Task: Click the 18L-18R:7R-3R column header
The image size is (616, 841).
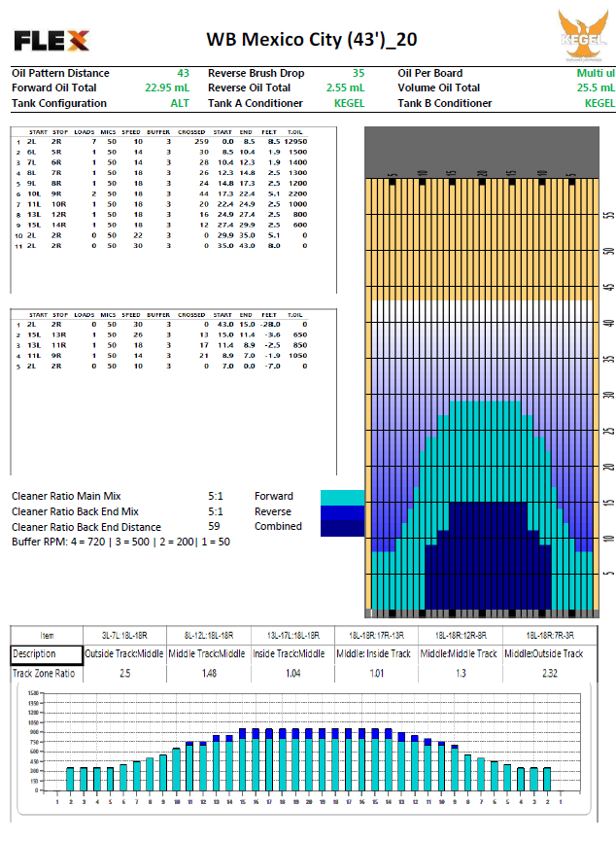Action: tap(550, 636)
